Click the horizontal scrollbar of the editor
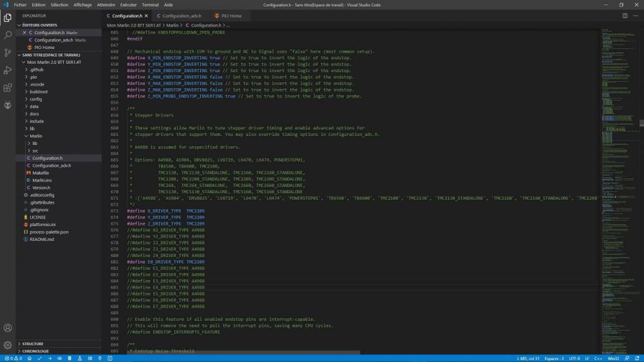Viewport: 644px width, 362px height. click(243, 352)
